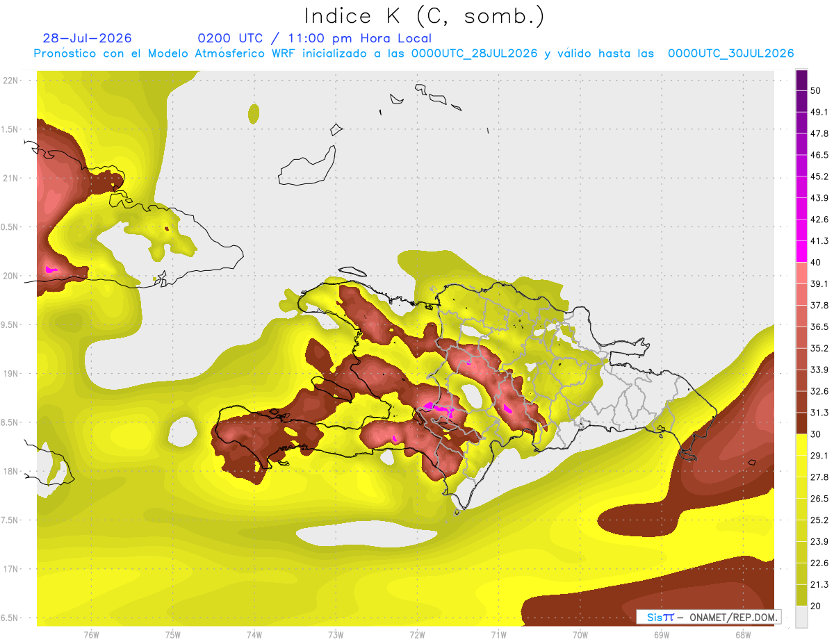Click the "29.1" colorbar label
The width and height of the screenshot is (834, 644).
(819, 455)
